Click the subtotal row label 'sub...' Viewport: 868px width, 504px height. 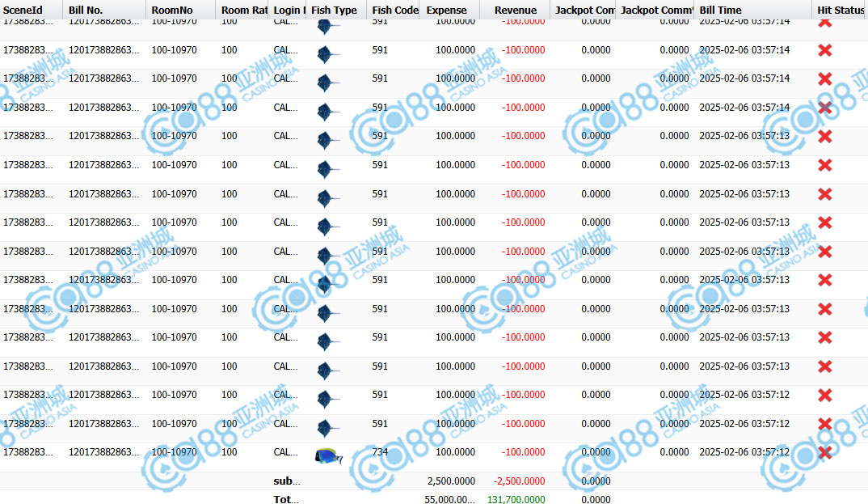(286, 481)
